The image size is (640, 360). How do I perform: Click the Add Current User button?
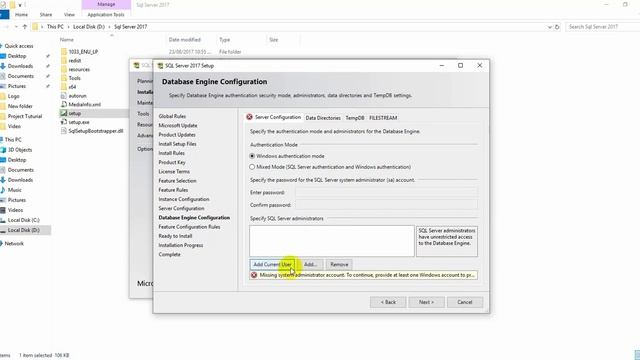(x=272, y=264)
